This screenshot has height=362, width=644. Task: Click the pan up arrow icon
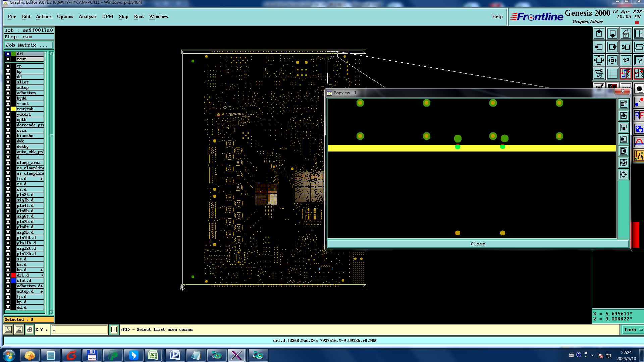tap(599, 34)
